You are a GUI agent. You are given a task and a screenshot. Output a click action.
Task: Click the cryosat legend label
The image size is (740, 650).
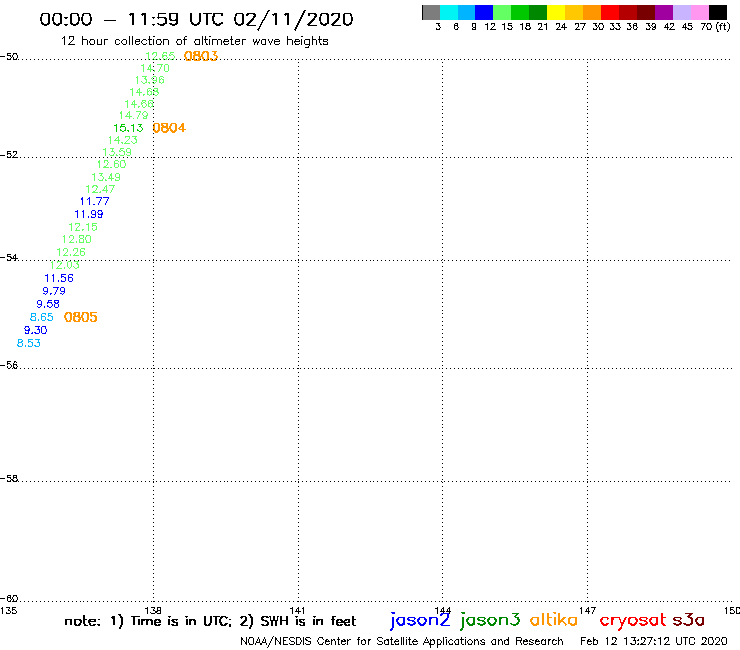[633, 621]
